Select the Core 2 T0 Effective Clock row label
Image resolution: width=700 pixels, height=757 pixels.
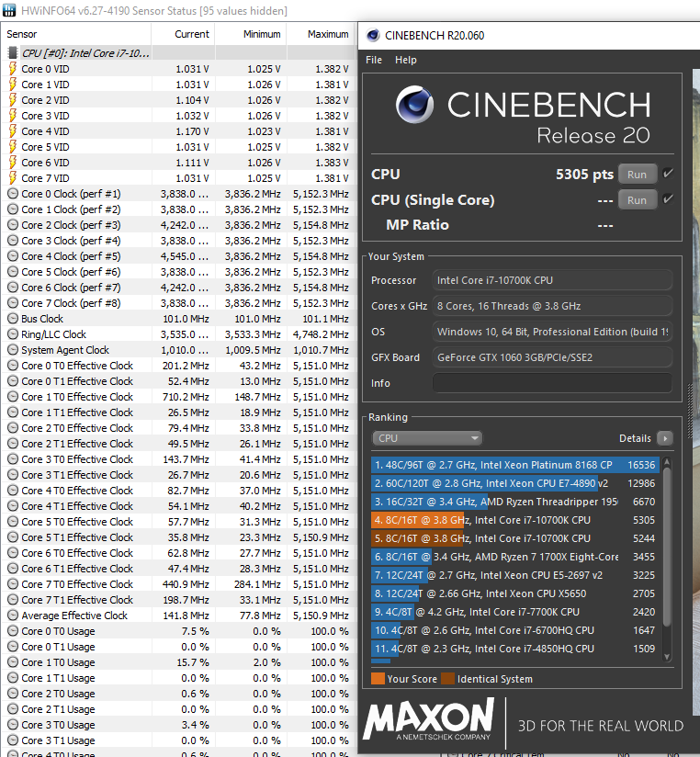pyautogui.click(x=77, y=428)
